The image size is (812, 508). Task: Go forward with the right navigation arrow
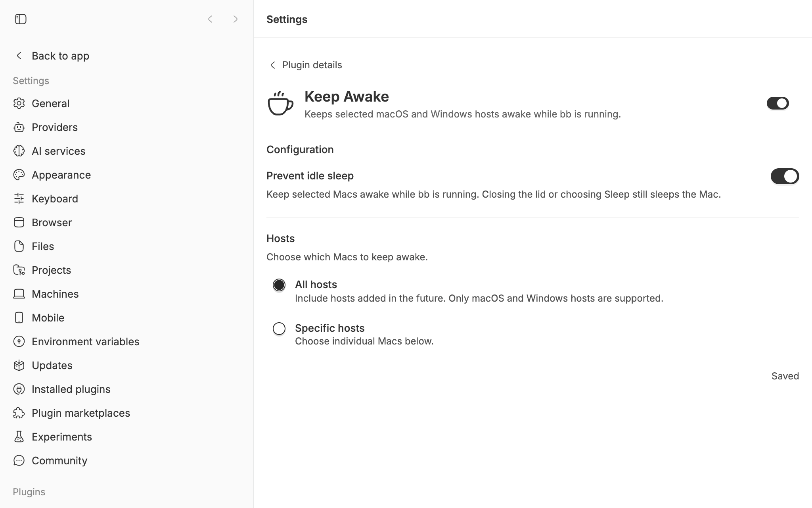click(x=236, y=19)
